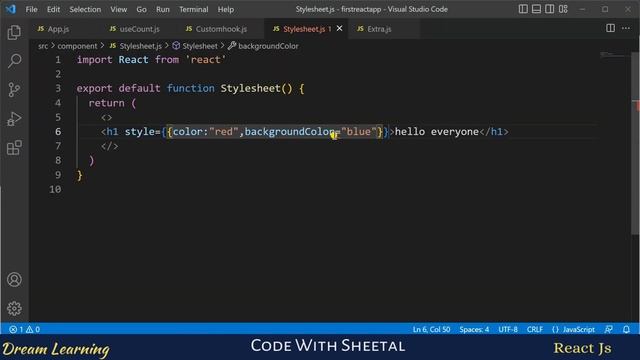The width and height of the screenshot is (640, 360).
Task: Click the Ln 6, Col 50 indicator
Action: pyautogui.click(x=431, y=329)
